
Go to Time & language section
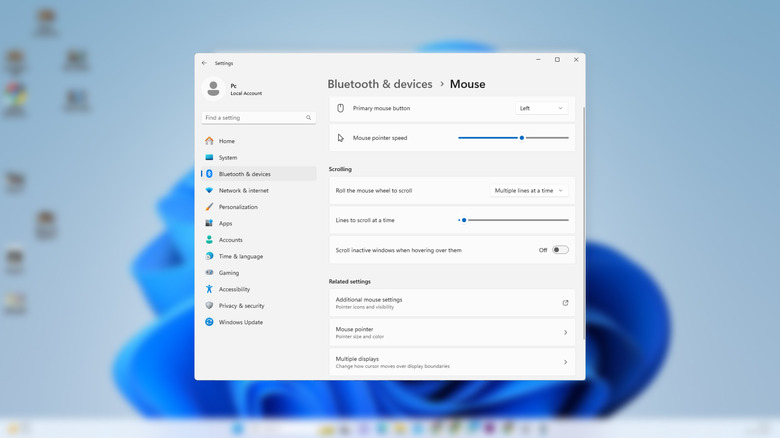point(241,256)
